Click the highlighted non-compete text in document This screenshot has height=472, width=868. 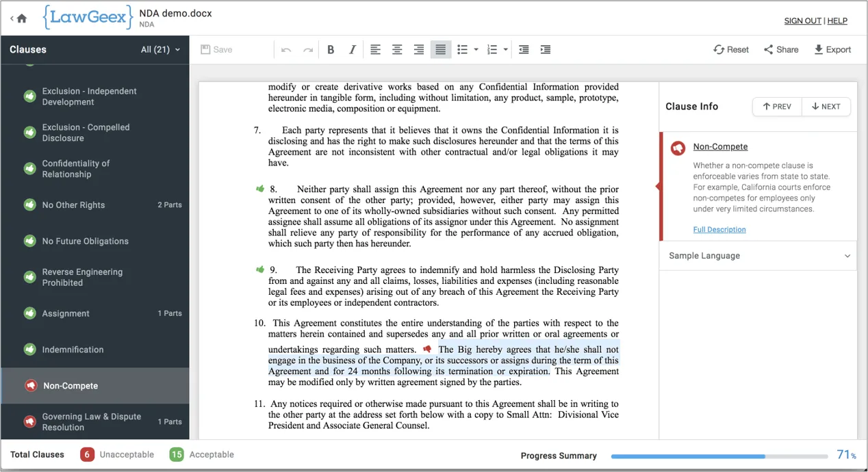(444, 360)
